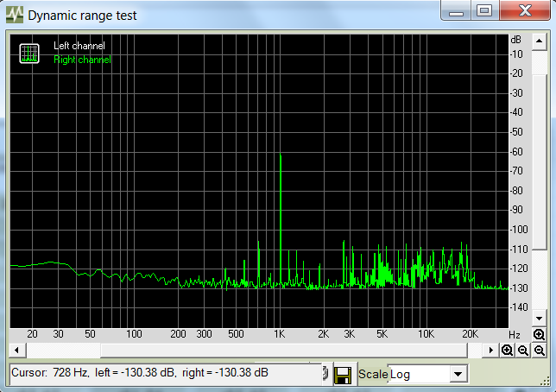Minimize the Dynamic range test window

pos(456,10)
